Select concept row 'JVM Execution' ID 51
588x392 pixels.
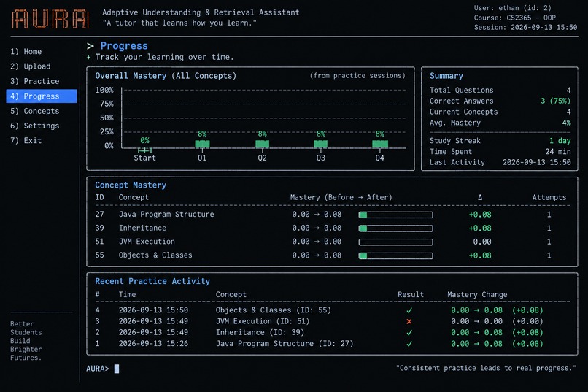[332, 242]
